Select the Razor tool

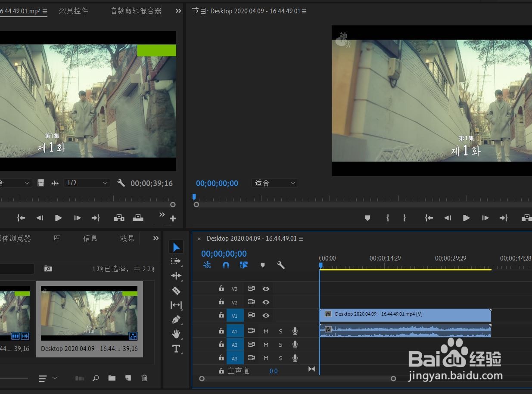click(x=176, y=290)
